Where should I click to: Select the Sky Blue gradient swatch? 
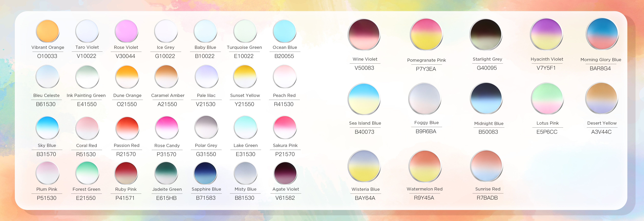tap(47, 128)
